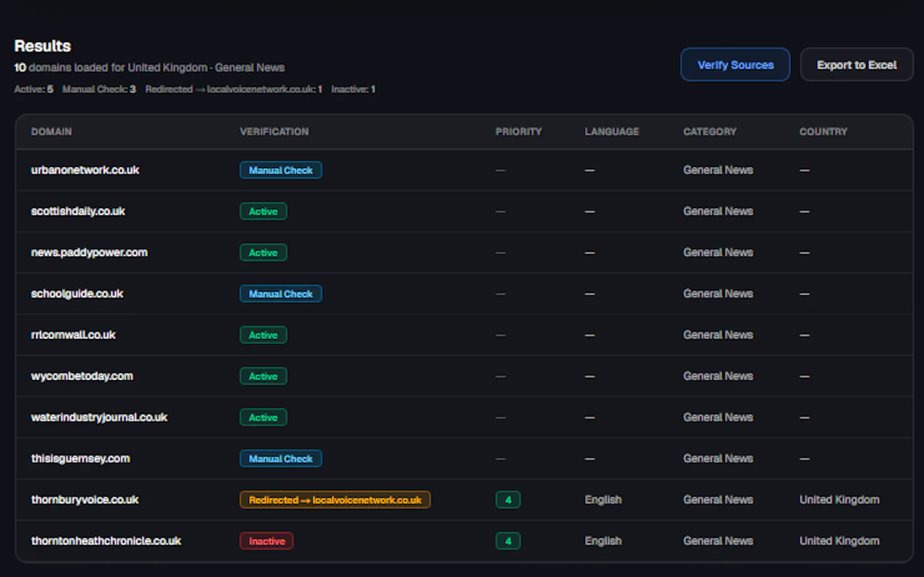Click the LANGUAGE column header
The width and height of the screenshot is (924, 577).
point(612,132)
